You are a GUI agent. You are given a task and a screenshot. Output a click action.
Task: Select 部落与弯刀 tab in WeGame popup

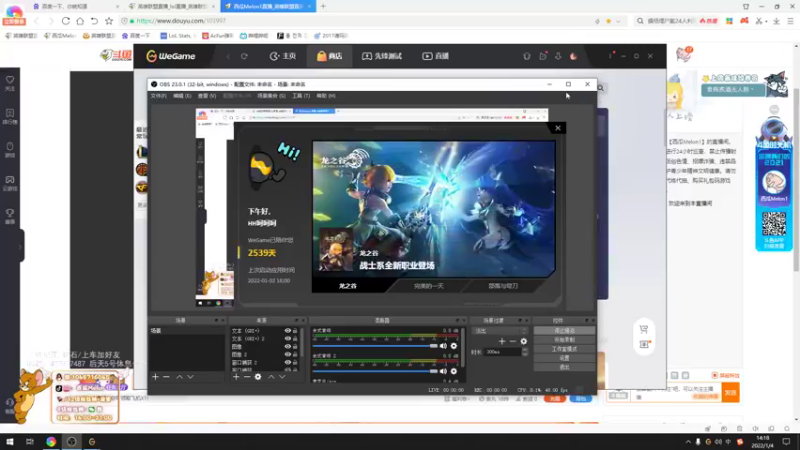tap(503, 286)
